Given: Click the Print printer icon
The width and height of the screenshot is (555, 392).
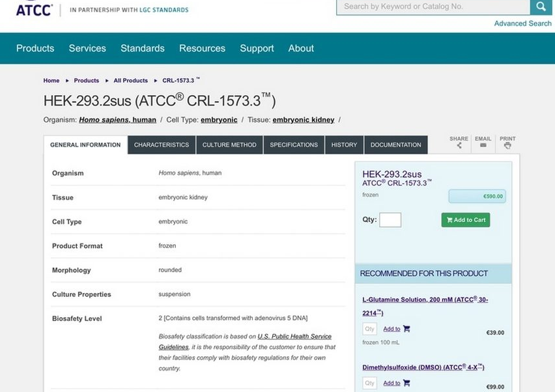Looking at the screenshot, I should [507, 146].
